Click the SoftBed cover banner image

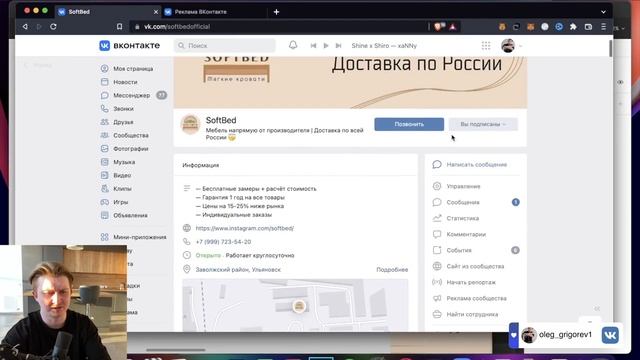(350, 82)
